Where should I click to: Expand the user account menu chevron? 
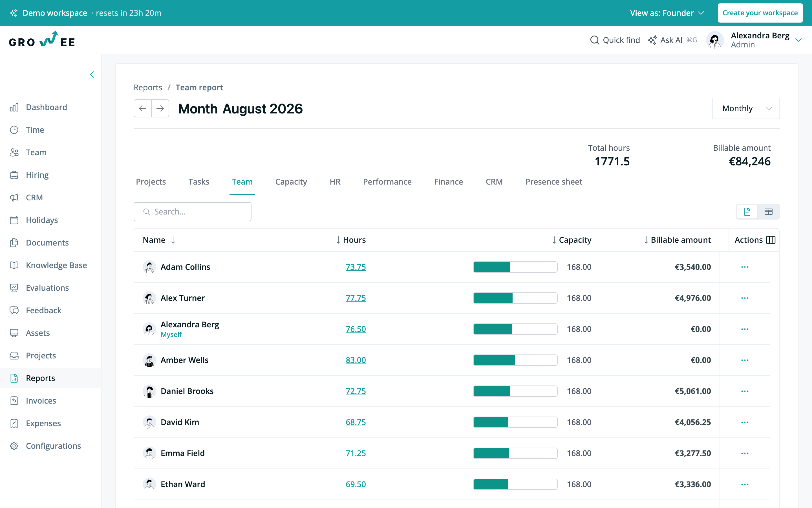pos(798,40)
